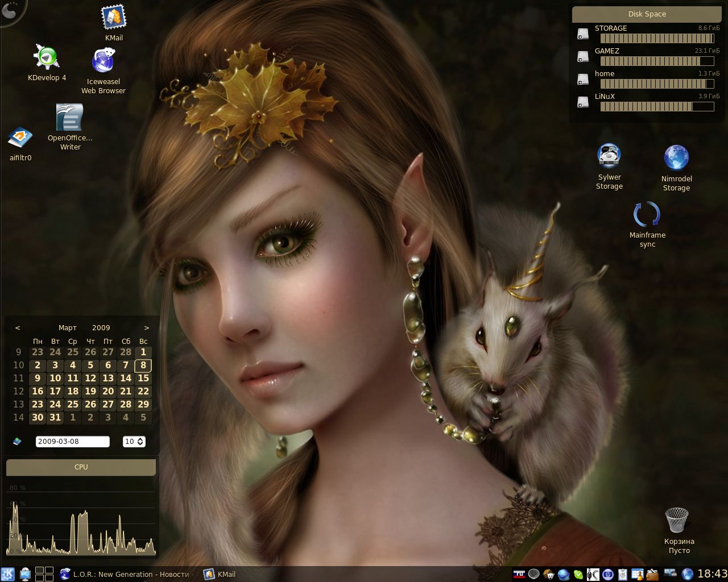The width and height of the screenshot is (728, 582).
Task: Click the STORAGE disk usage bar
Action: click(x=657, y=39)
